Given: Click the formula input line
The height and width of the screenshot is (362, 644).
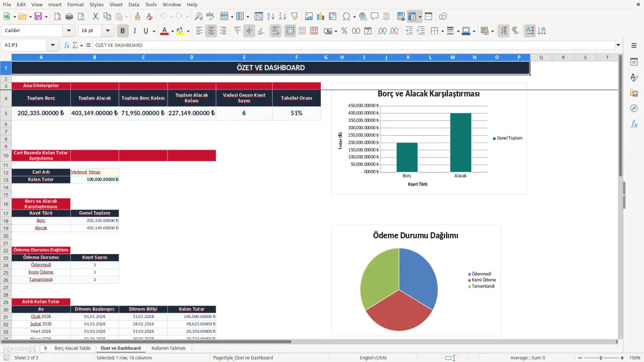Looking at the screenshot, I should (354, 45).
